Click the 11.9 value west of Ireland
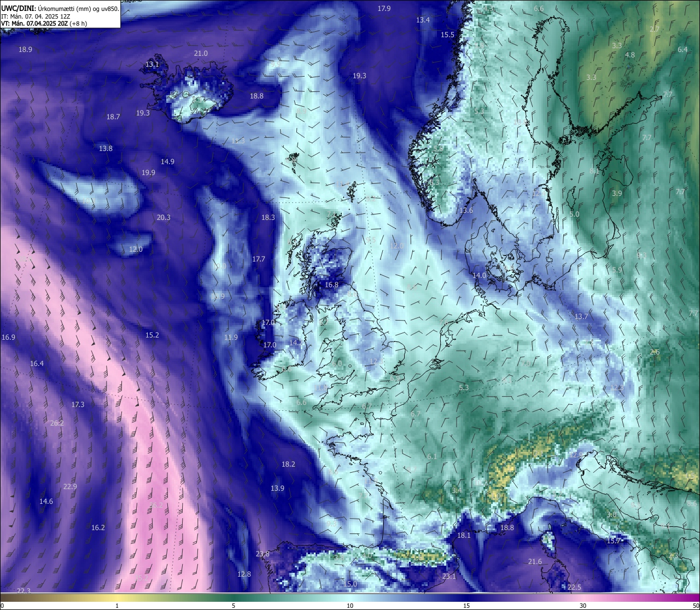Image resolution: width=700 pixels, height=610 pixels. pyautogui.click(x=231, y=337)
